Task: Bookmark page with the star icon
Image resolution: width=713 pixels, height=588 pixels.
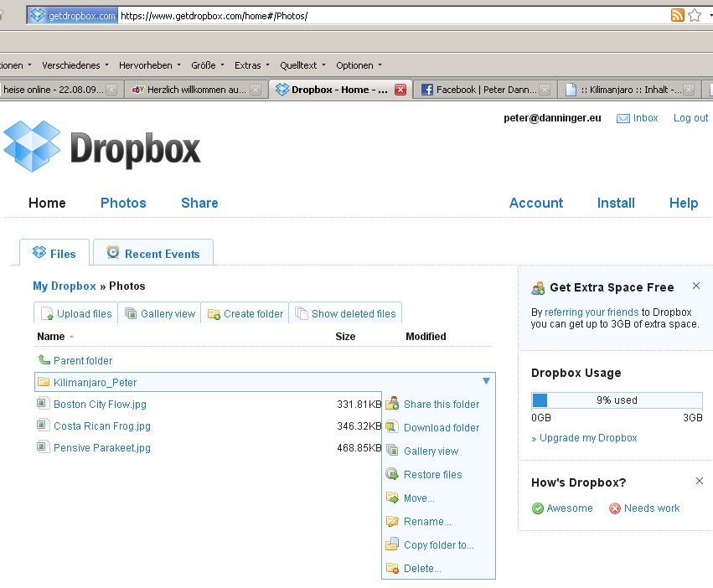Action: tap(695, 15)
